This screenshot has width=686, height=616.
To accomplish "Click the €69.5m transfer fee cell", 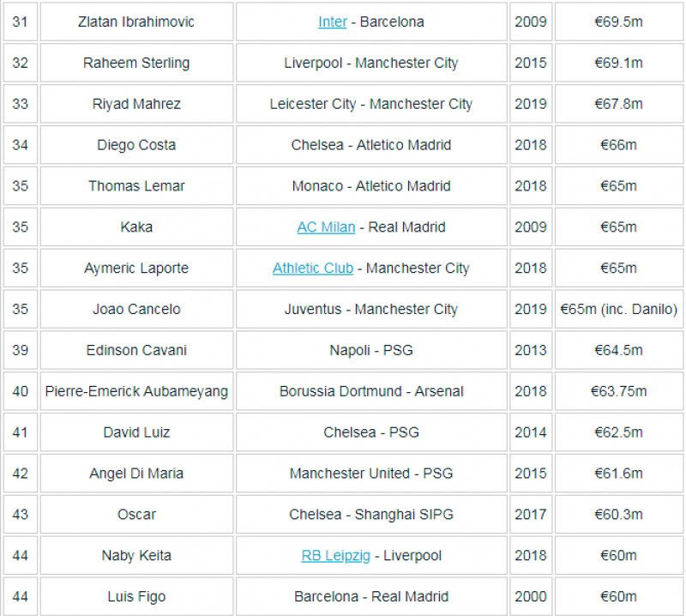I will coord(618,21).
